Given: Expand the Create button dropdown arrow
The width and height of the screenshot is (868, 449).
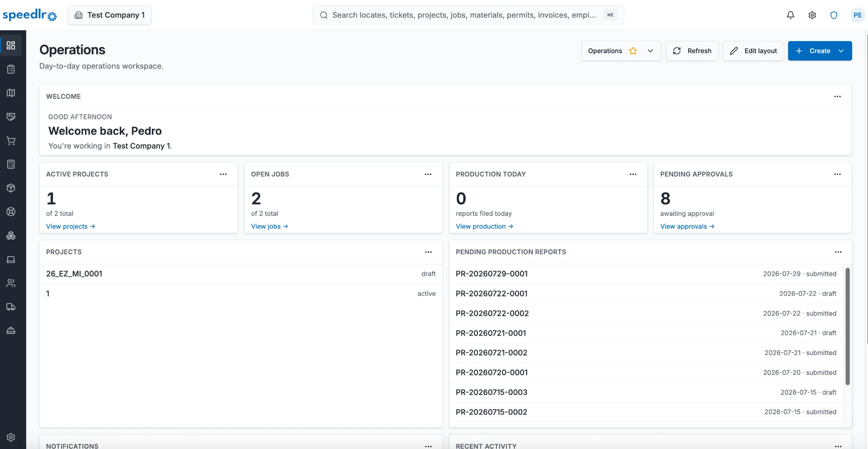Looking at the screenshot, I should [x=841, y=51].
